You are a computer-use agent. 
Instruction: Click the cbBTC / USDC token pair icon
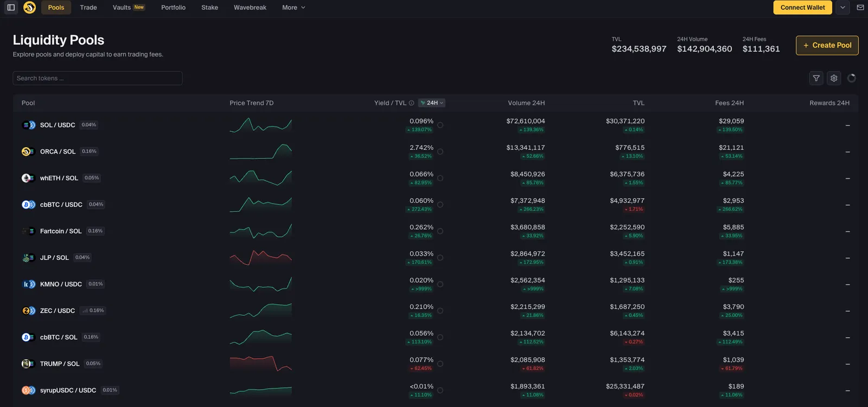[29, 205]
